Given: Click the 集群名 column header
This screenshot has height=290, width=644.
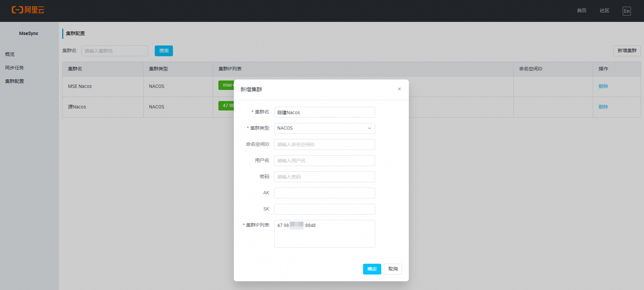Looking at the screenshot, I should coord(103,69).
